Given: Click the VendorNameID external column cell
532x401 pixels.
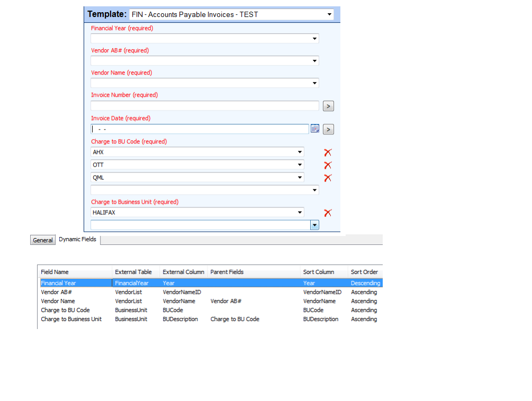Looking at the screenshot, I should (x=182, y=292).
